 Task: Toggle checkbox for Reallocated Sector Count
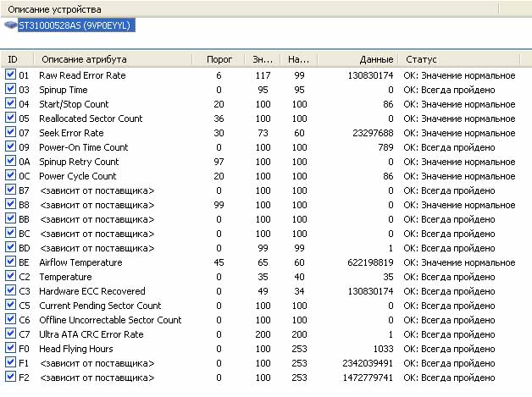tap(10, 119)
